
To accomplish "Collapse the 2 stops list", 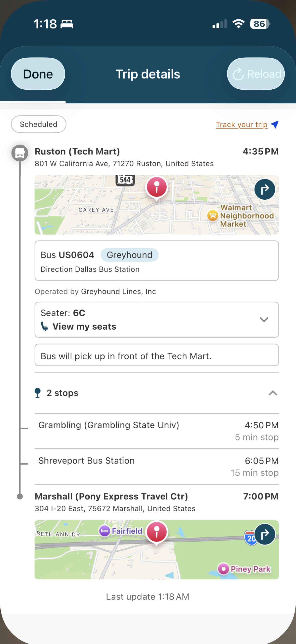I will (x=273, y=393).
